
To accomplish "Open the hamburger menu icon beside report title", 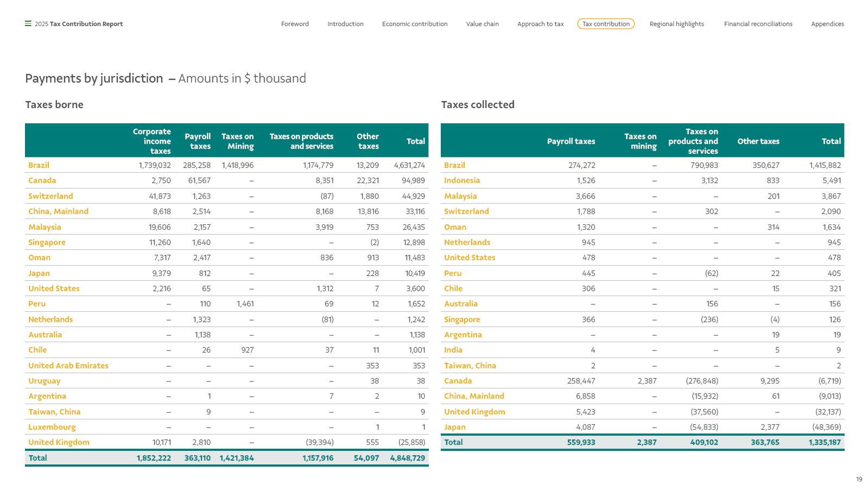I will coord(28,23).
